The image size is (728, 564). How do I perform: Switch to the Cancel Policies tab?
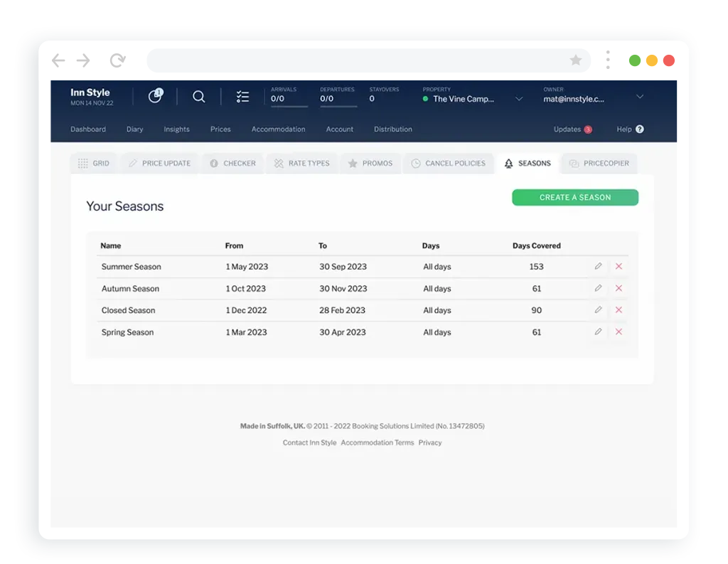(448, 164)
